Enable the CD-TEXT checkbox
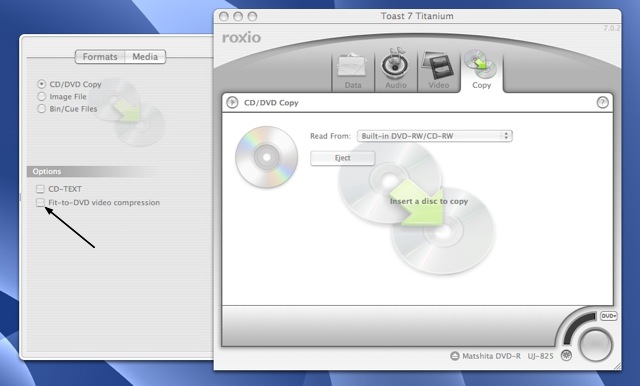The height and width of the screenshot is (386, 640). point(40,189)
